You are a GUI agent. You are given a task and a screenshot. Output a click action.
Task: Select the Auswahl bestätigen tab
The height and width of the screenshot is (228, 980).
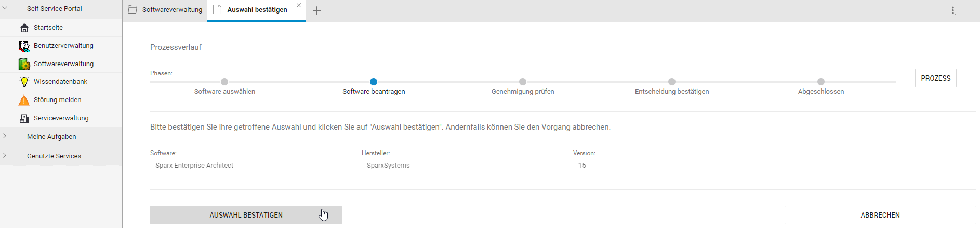[257, 10]
